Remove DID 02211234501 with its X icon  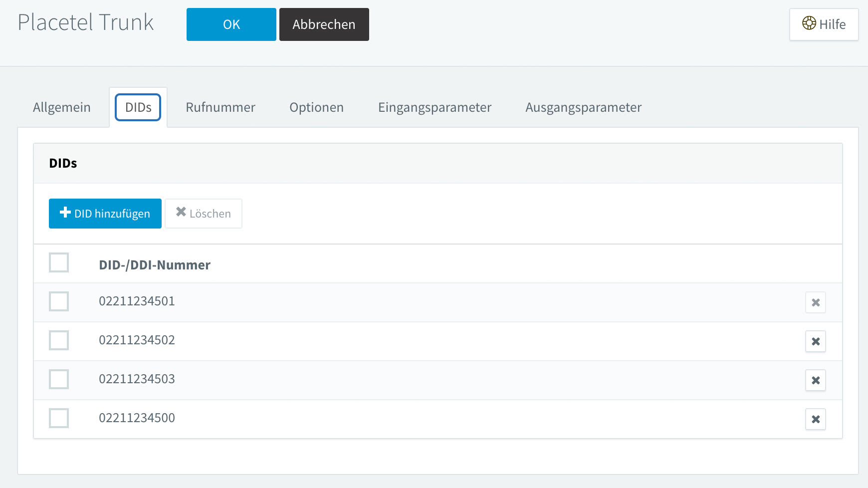pos(815,302)
